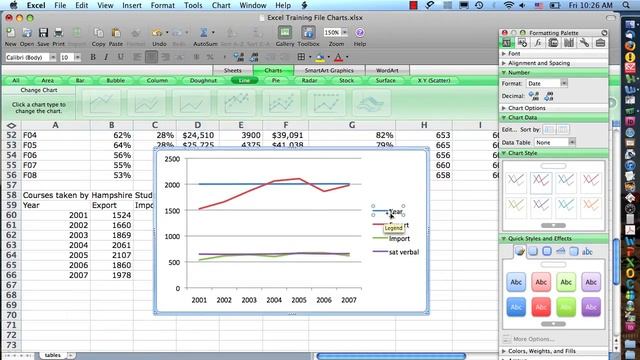The width and height of the screenshot is (640, 360).
Task: Select the Pie chart type pill
Action: [276, 80]
